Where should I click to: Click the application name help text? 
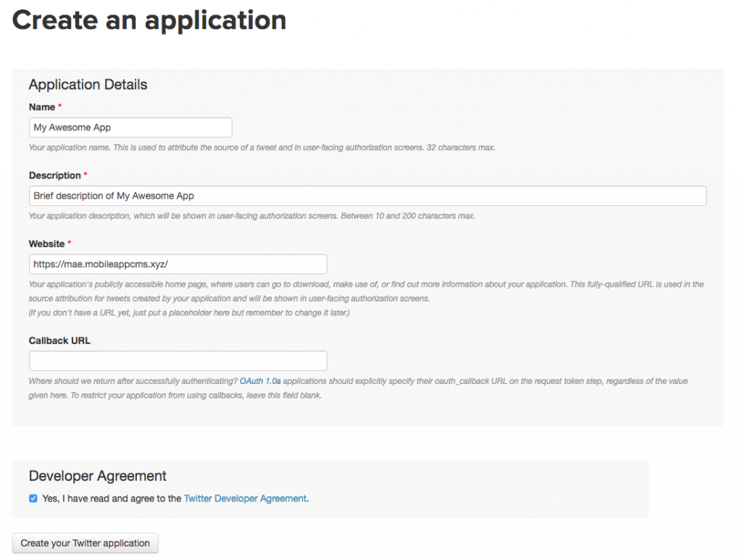coord(262,148)
